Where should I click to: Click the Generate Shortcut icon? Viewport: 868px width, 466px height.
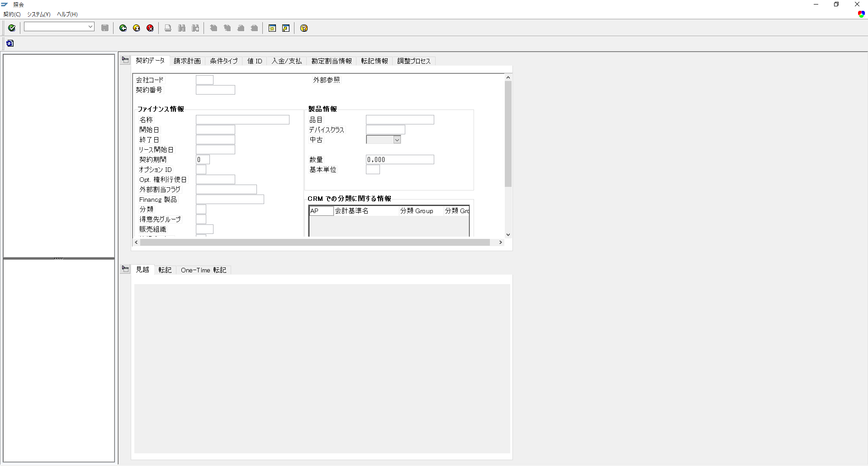click(x=286, y=28)
